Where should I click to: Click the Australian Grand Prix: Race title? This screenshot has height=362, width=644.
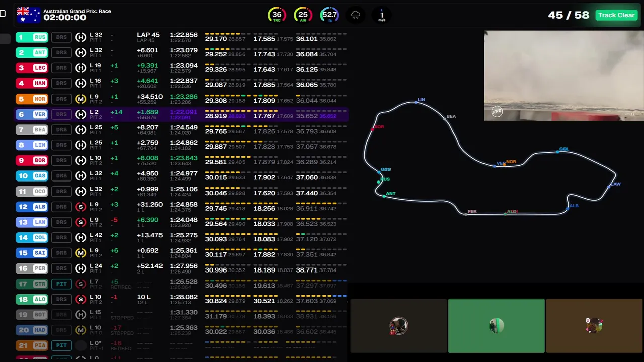coord(77,11)
